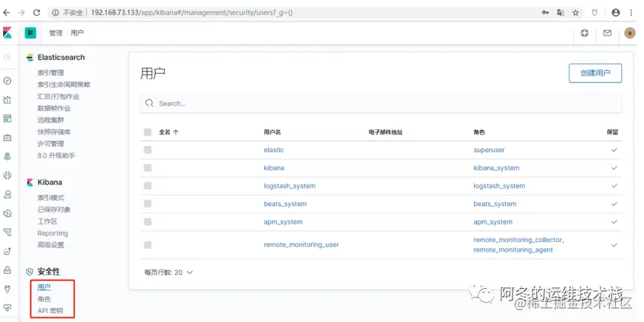Open Discover from the side navigation
Image resolution: width=644 pixels, height=322 pixels.
pyautogui.click(x=7, y=80)
